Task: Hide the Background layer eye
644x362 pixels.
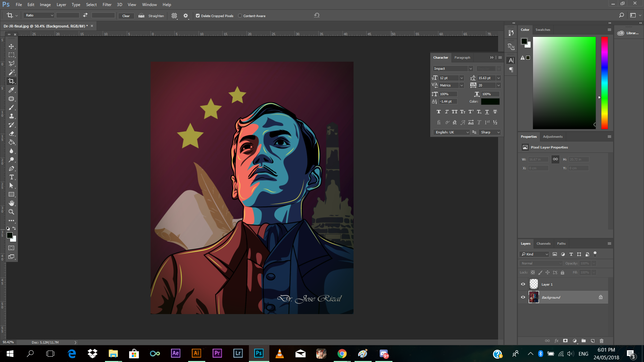Action: (x=523, y=297)
